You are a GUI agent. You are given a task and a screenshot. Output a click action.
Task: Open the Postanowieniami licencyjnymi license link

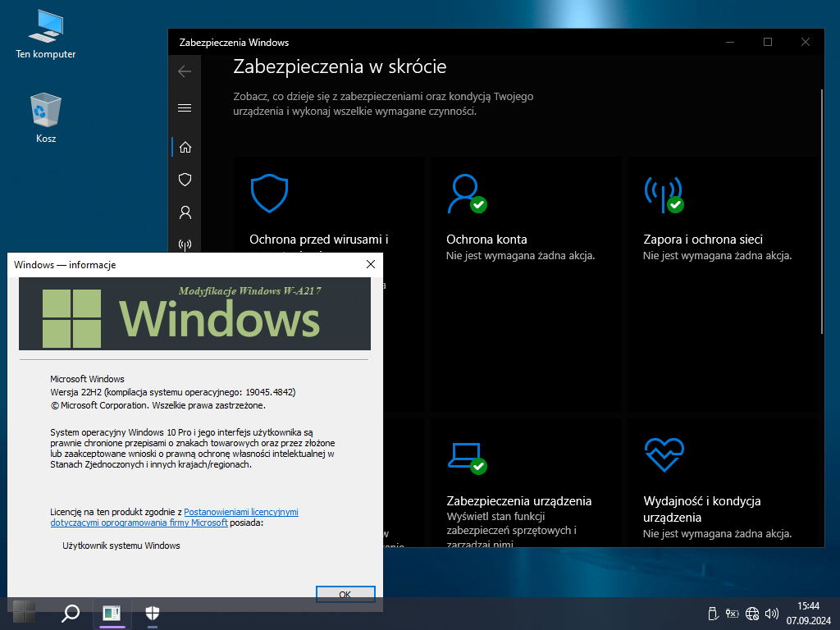tap(240, 512)
